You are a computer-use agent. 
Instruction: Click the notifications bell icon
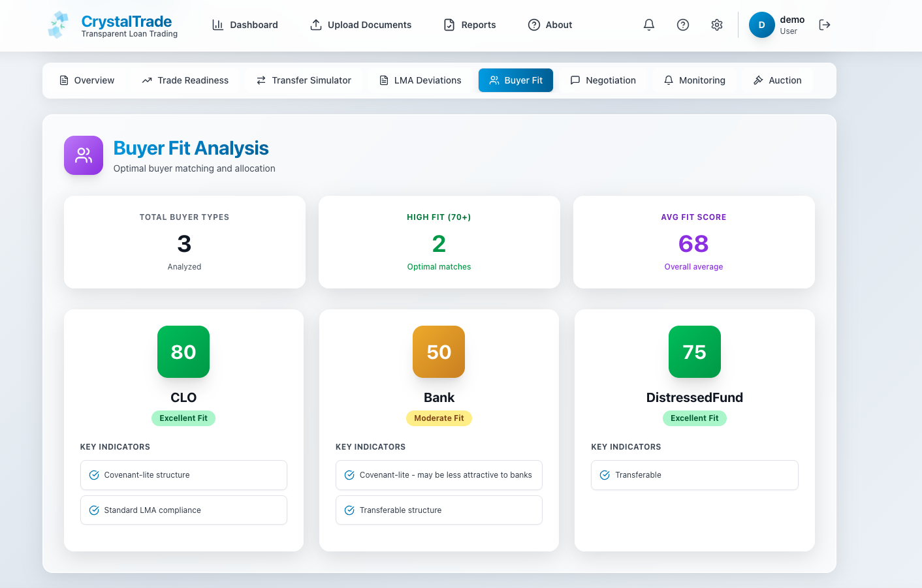point(648,25)
